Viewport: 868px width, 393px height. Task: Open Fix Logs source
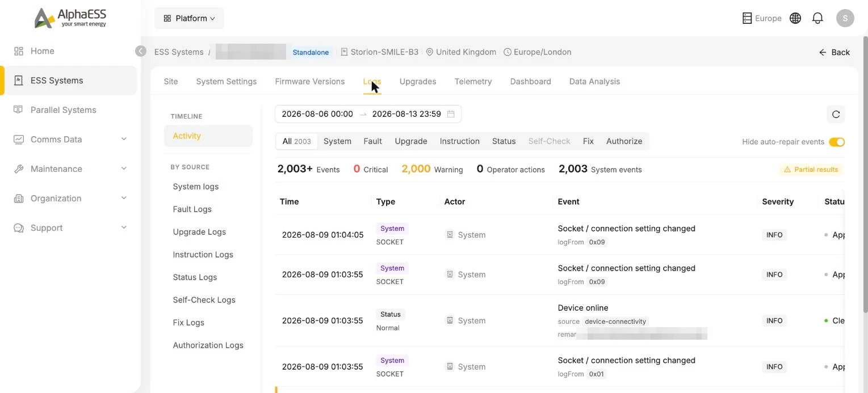pos(188,323)
